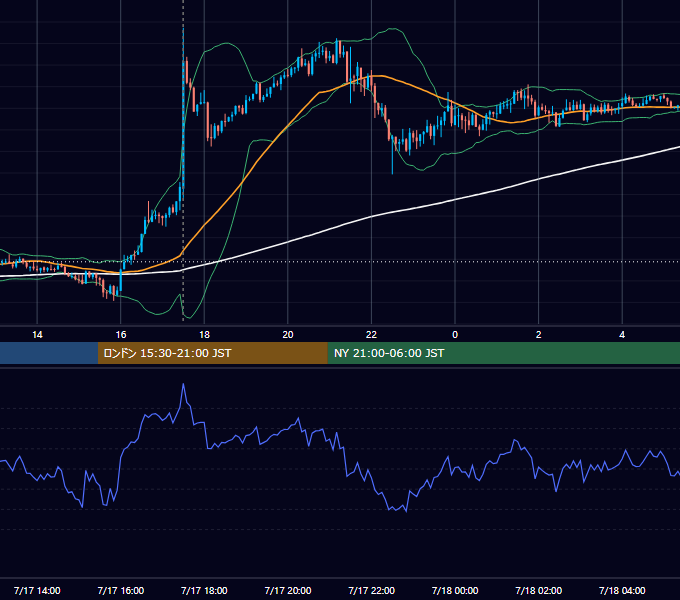The height and width of the screenshot is (600, 680).
Task: Click the 4 hour axis label
Action: [x=622, y=335]
